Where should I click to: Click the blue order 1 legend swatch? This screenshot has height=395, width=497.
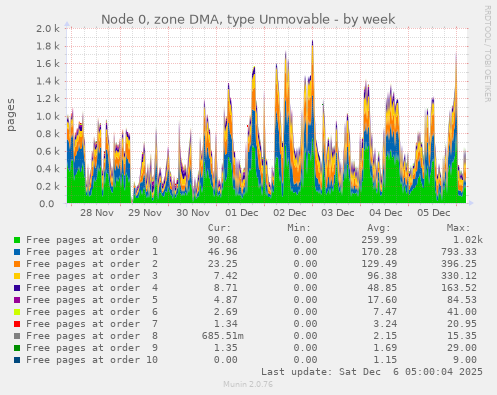click(x=17, y=252)
